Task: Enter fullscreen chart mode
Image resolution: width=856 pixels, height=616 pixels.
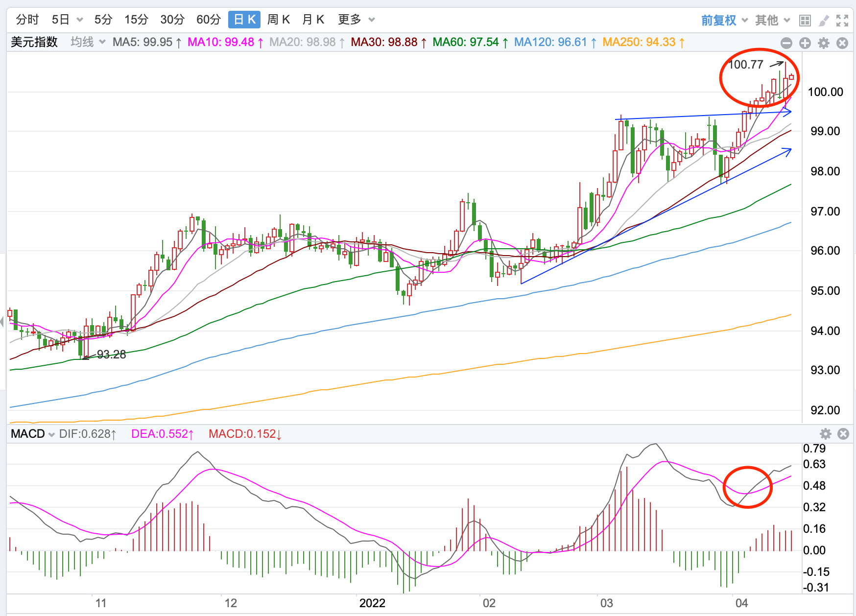Action: click(x=842, y=20)
